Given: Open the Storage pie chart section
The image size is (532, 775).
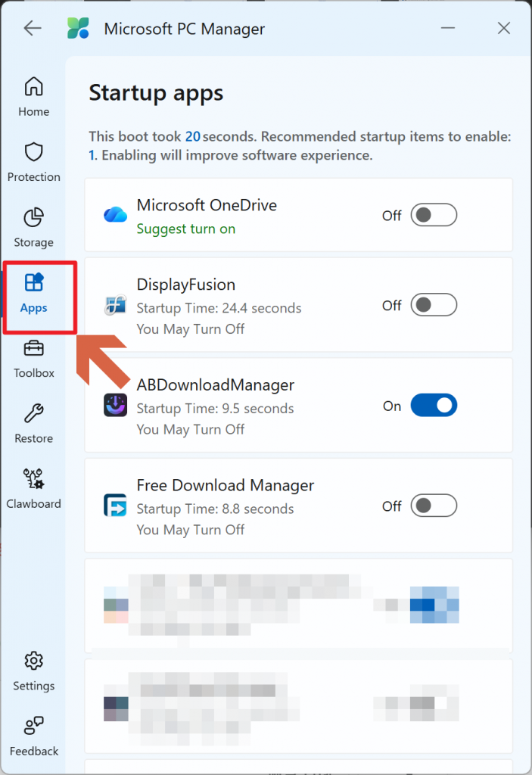Looking at the screenshot, I should (33, 227).
